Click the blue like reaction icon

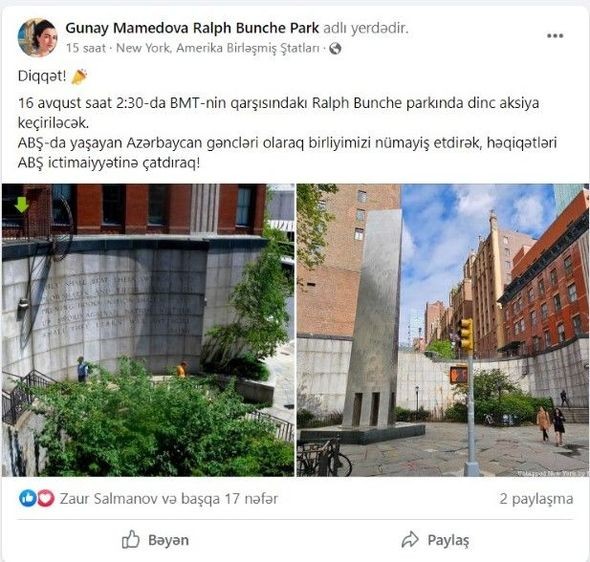(27, 498)
